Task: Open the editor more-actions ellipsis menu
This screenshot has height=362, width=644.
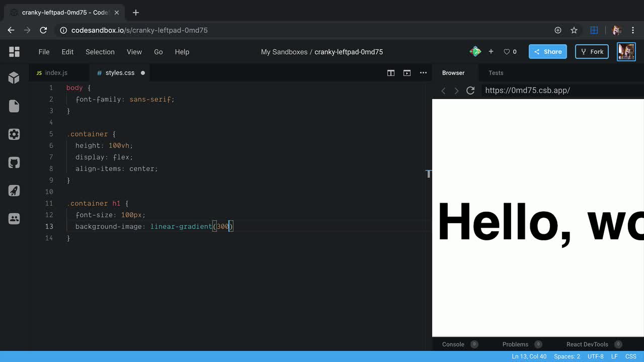Action: [x=423, y=72]
